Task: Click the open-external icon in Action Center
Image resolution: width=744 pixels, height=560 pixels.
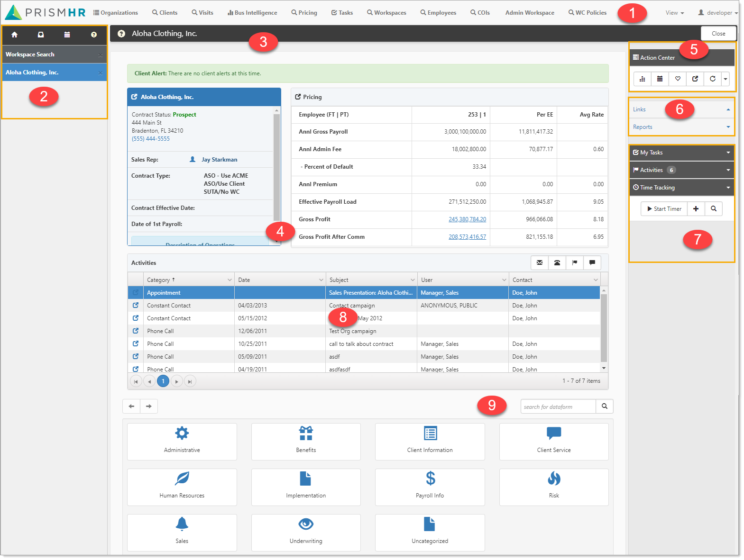Action: (x=695, y=79)
